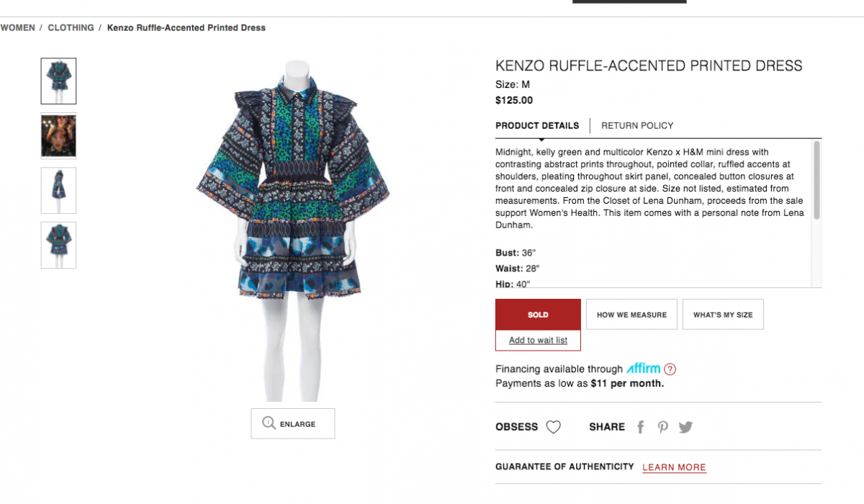Viewport: 864px width, 504px height.
Task: Select the first dress front-view thumbnail
Action: 58,81
